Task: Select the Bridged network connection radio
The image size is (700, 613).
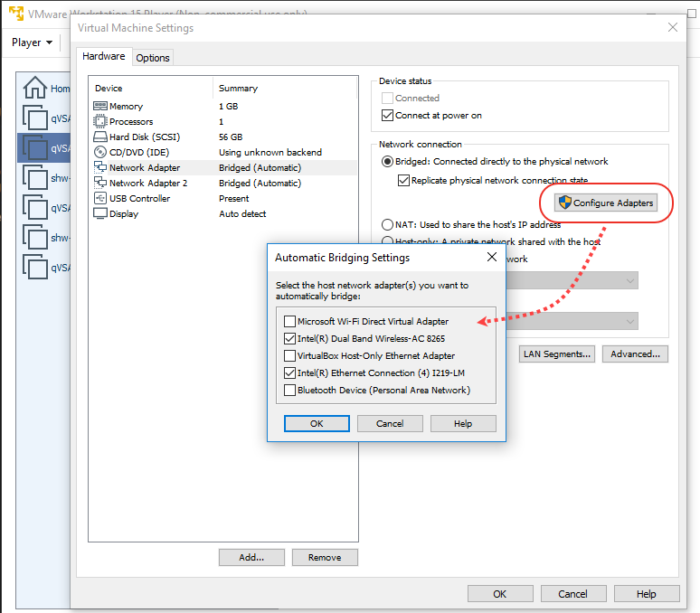Action: coord(387,161)
